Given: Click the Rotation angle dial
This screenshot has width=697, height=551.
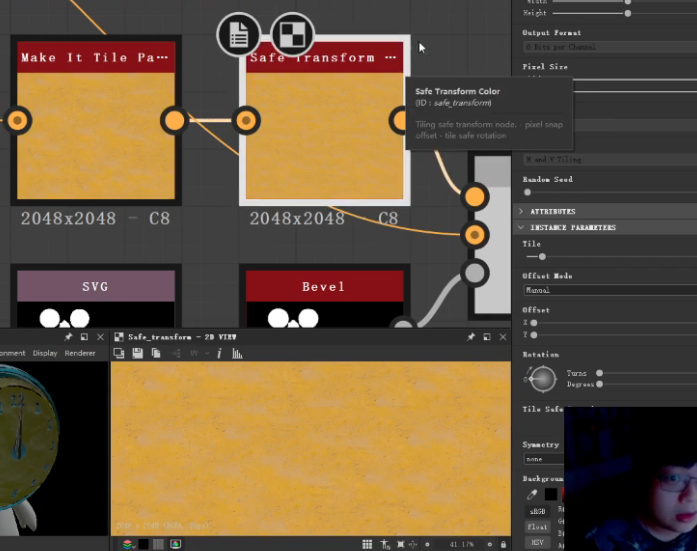Looking at the screenshot, I should (x=543, y=379).
